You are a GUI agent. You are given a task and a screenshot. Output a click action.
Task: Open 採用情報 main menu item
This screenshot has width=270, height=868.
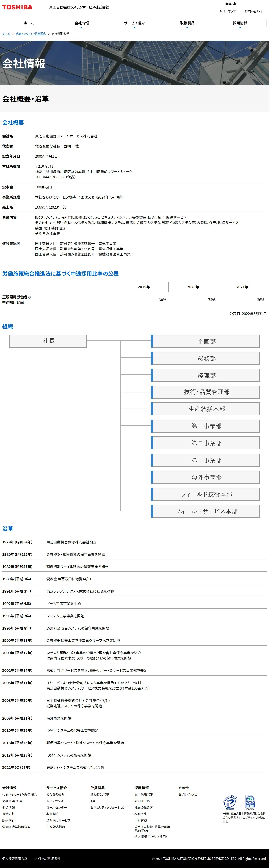pyautogui.click(x=240, y=23)
